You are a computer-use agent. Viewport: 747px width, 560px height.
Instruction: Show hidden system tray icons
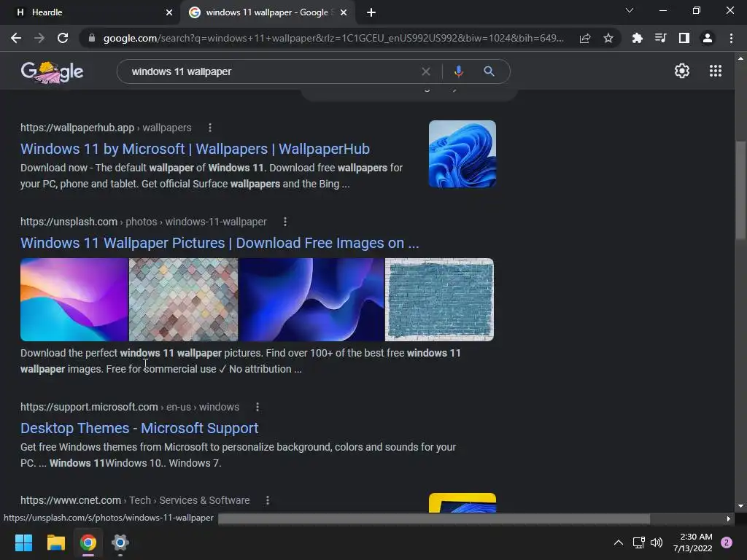pos(619,542)
